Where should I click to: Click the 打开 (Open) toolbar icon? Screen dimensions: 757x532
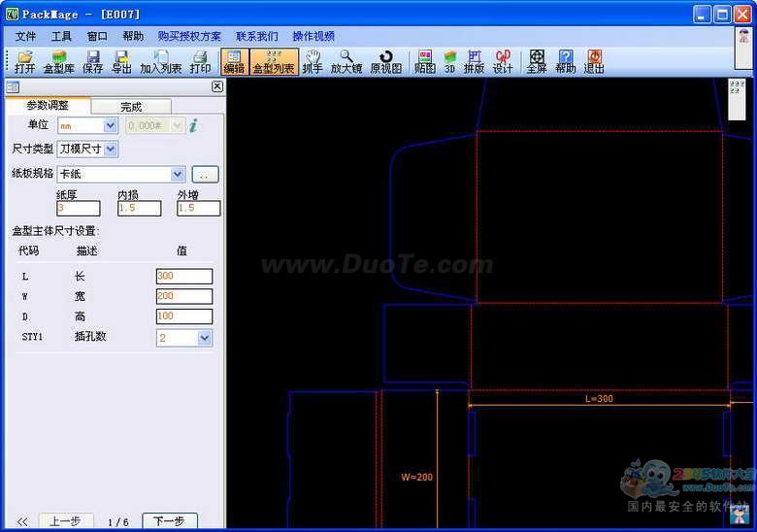(24, 62)
